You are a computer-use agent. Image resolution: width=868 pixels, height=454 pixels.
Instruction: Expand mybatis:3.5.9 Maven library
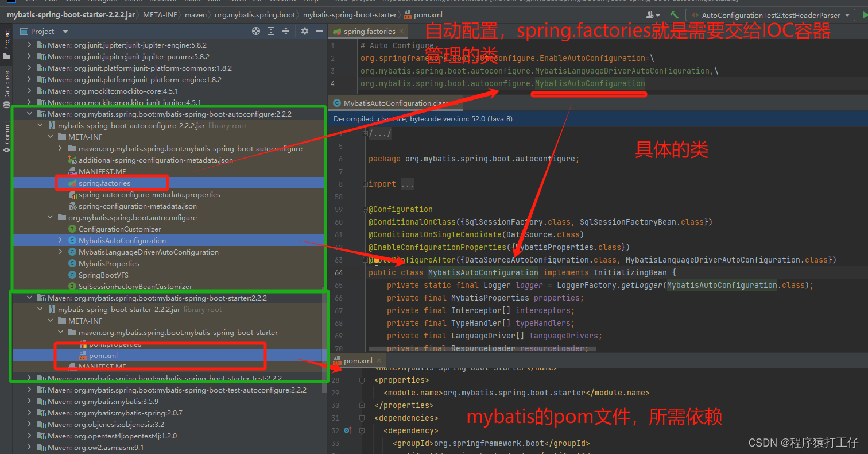click(x=30, y=402)
